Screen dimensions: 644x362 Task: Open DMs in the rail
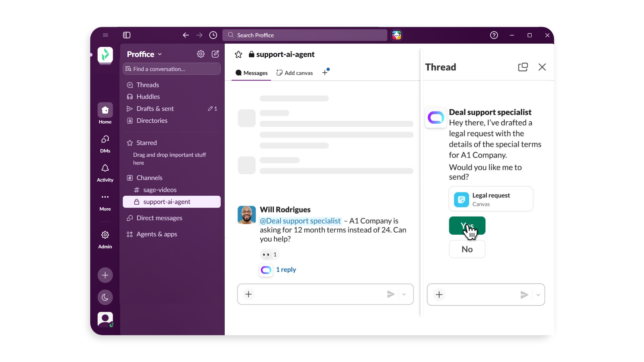click(x=105, y=143)
